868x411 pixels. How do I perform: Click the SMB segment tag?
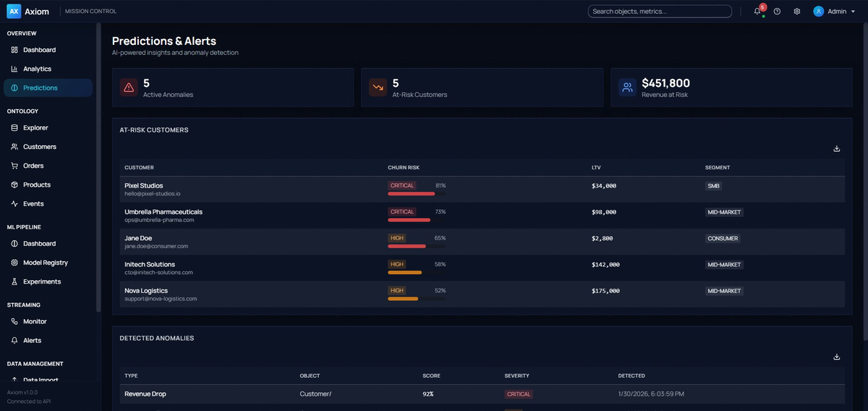point(713,186)
